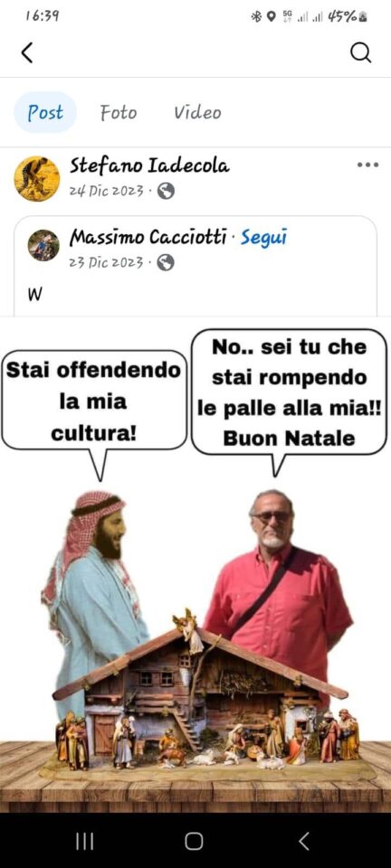Switch to the Foto tab
The height and width of the screenshot is (868, 391).
tap(118, 113)
